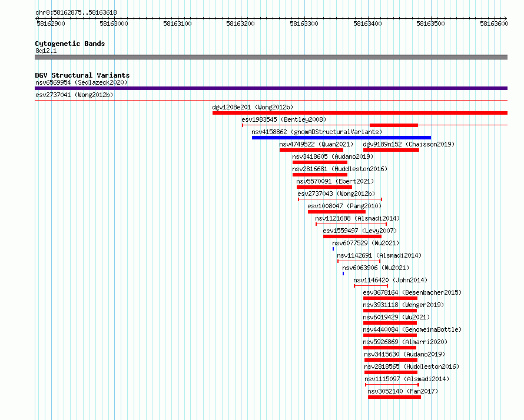Image resolution: width=524 pixels, height=420 pixels.
Task: Open the nsv4749522 (Quan2021) variant label
Action: tap(316, 144)
